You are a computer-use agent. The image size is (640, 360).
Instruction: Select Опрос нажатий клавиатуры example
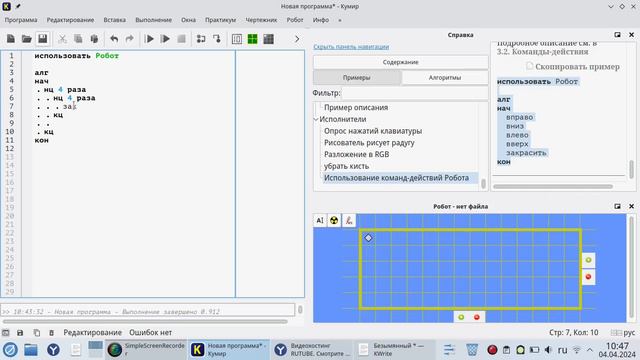click(373, 131)
